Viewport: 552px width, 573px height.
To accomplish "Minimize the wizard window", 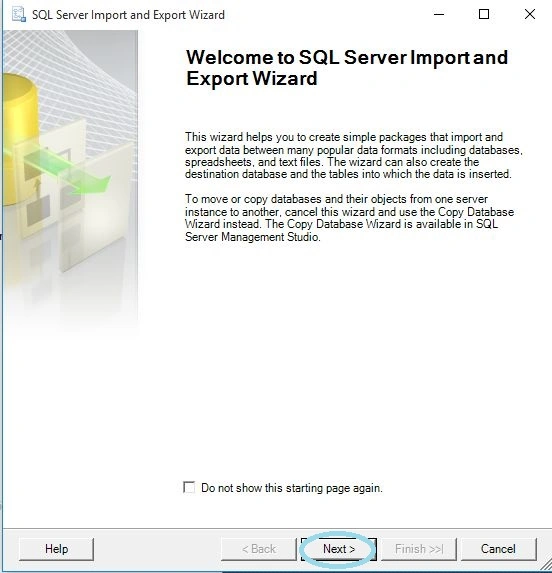I will [439, 14].
